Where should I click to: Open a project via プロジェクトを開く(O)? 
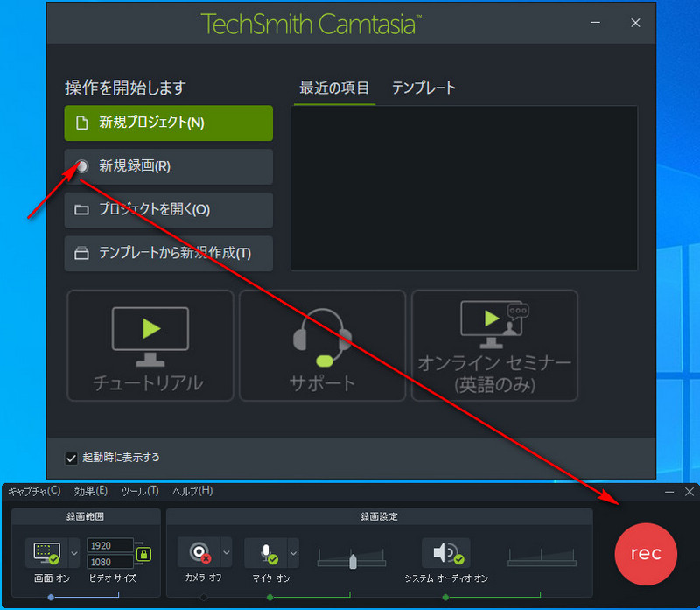coord(168,210)
